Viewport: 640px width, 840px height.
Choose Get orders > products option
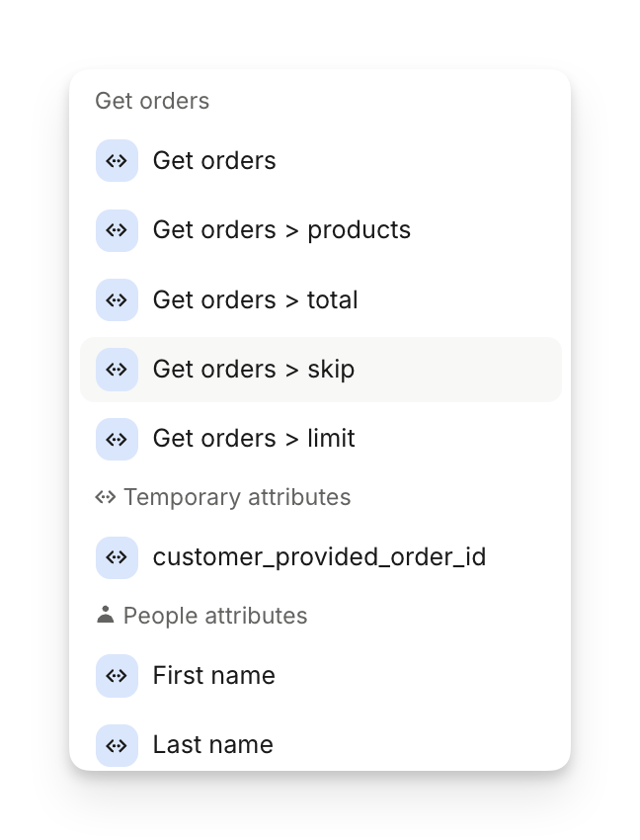click(x=281, y=230)
